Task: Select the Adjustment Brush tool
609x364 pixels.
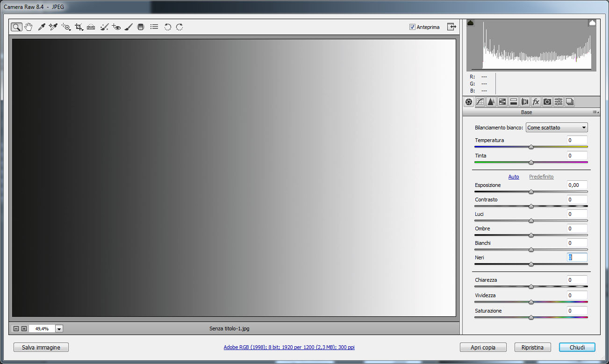Action: (129, 27)
